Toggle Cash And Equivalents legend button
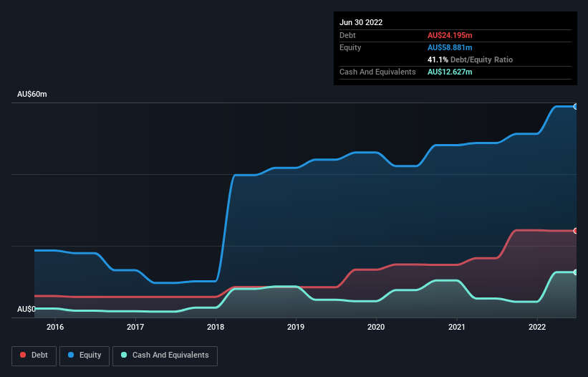 tap(165, 355)
